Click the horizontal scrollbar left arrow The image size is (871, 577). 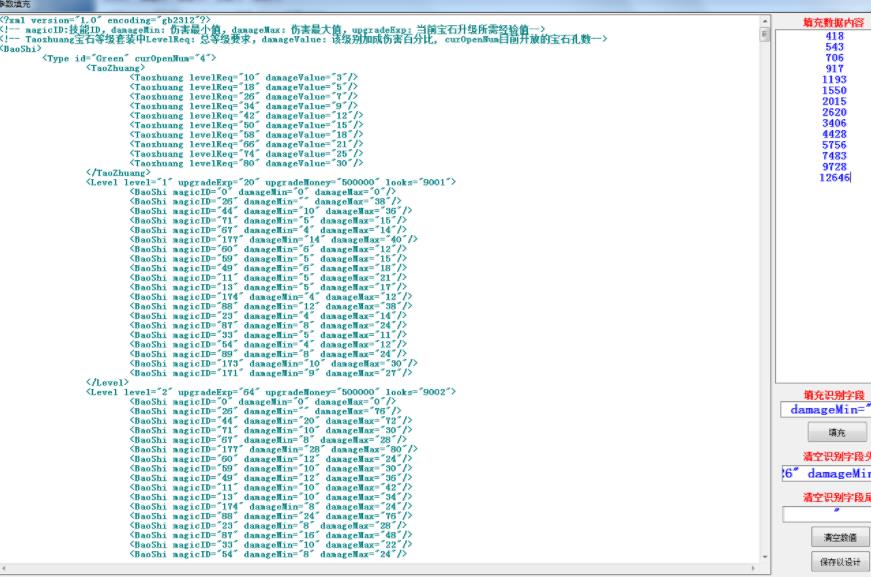(4, 568)
